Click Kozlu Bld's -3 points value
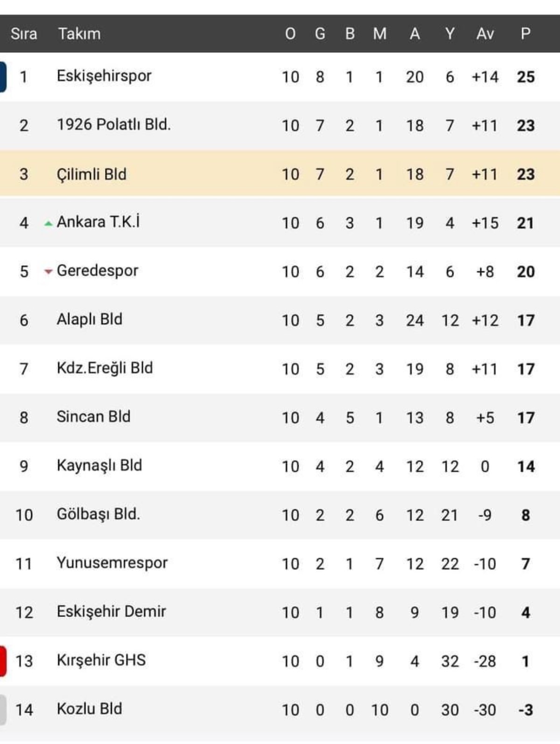Screen dimensions: 560x744 pyautogui.click(x=525, y=710)
